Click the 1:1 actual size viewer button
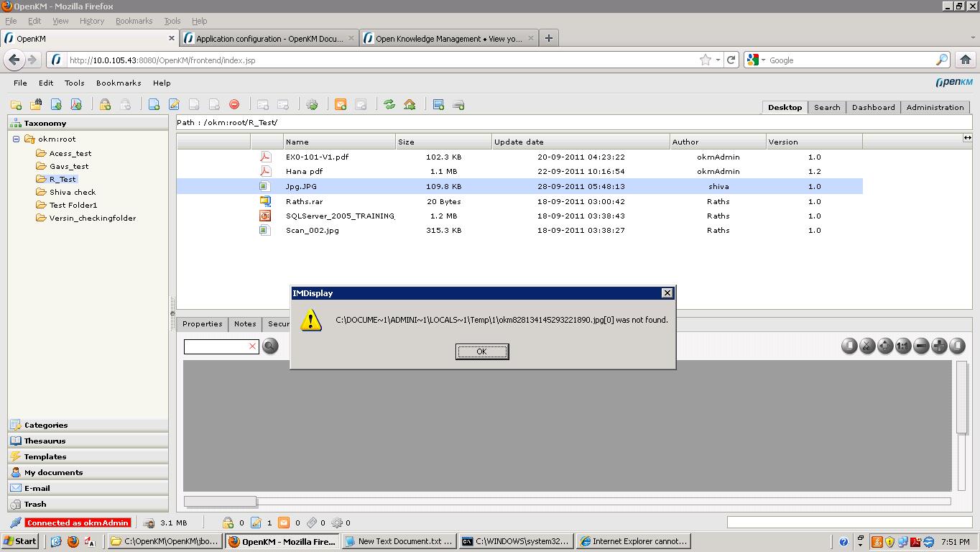The height and width of the screenshot is (552, 980). [x=903, y=346]
